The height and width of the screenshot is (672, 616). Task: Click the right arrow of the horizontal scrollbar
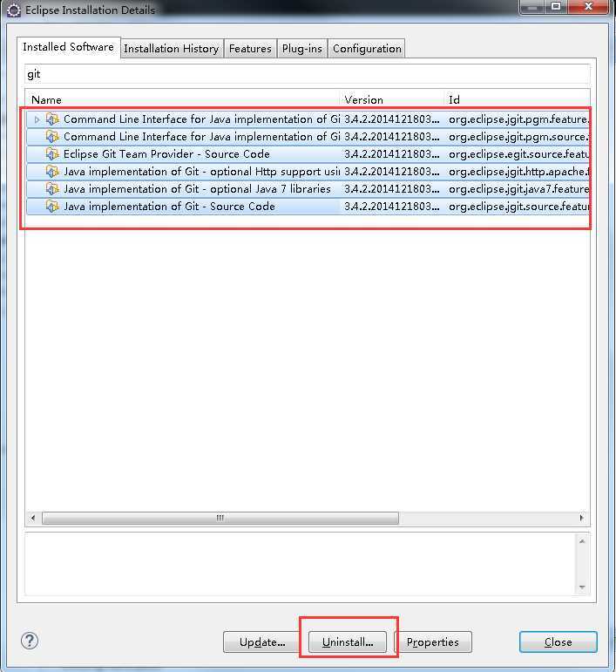point(581,518)
